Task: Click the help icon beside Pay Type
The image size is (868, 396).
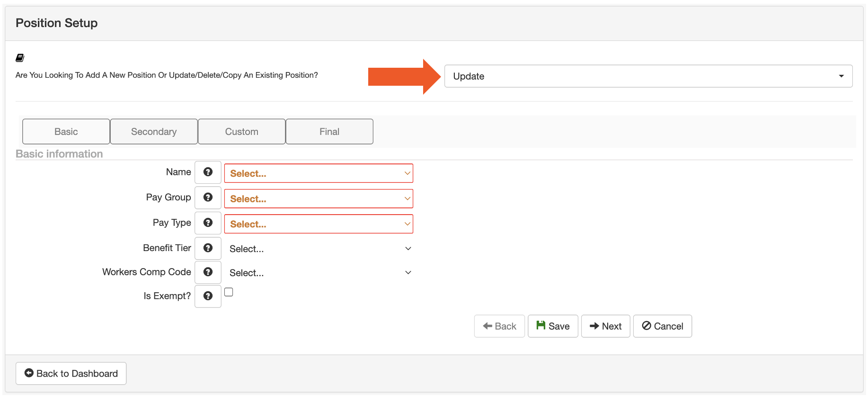Action: coord(208,223)
